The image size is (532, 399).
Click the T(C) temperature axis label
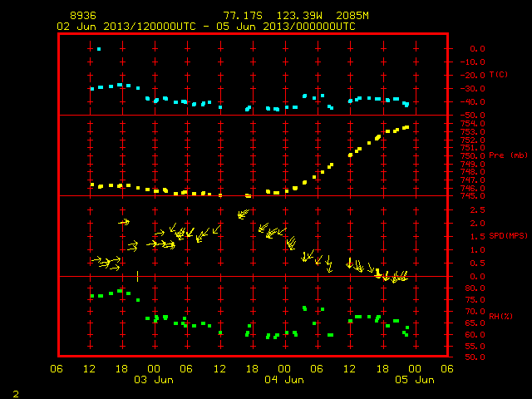coord(499,74)
